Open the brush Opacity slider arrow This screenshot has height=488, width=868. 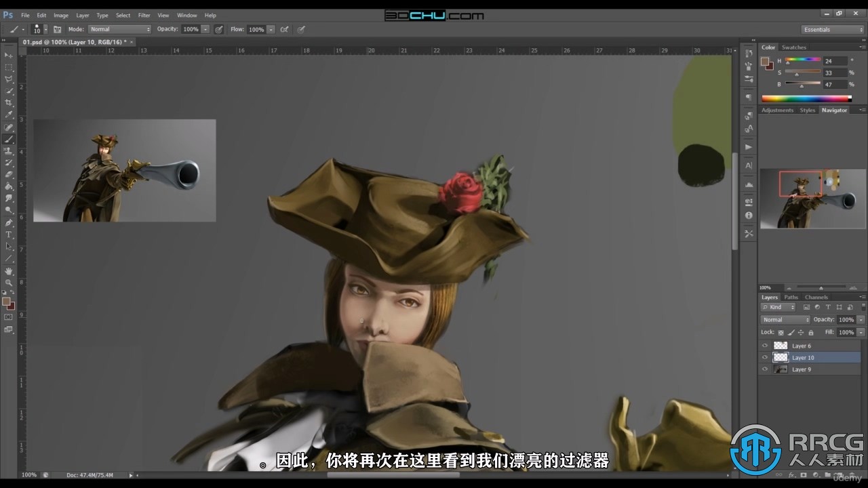205,29
